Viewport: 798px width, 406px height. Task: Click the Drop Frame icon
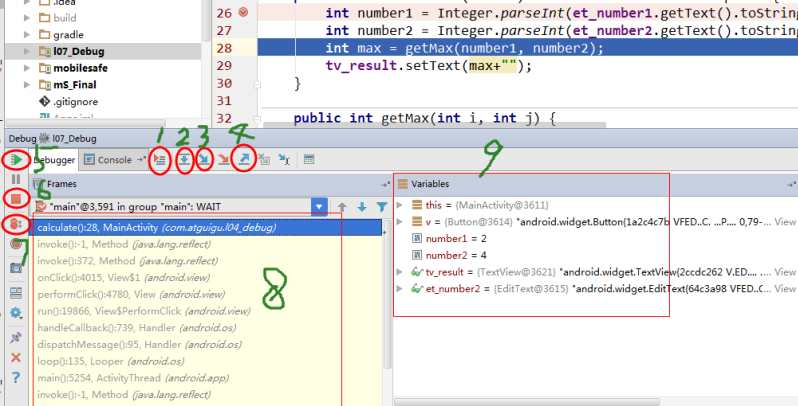click(x=264, y=160)
